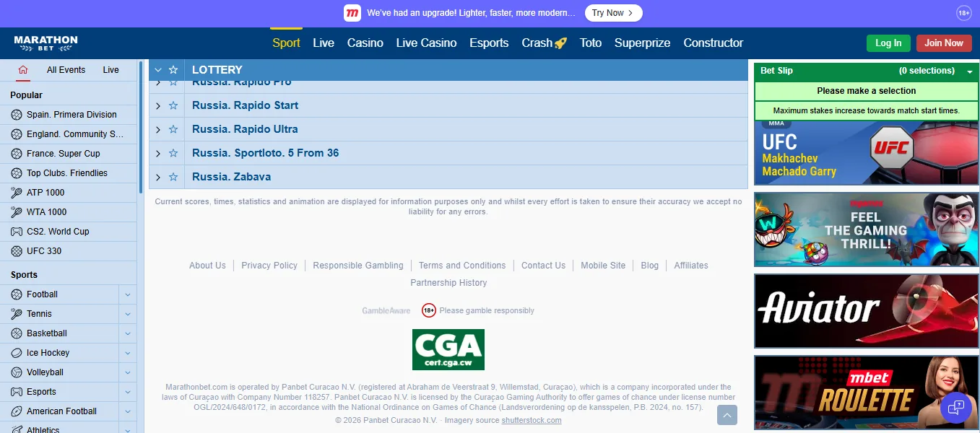
Task: Click the GambleAware logo link
Action: [x=386, y=311]
